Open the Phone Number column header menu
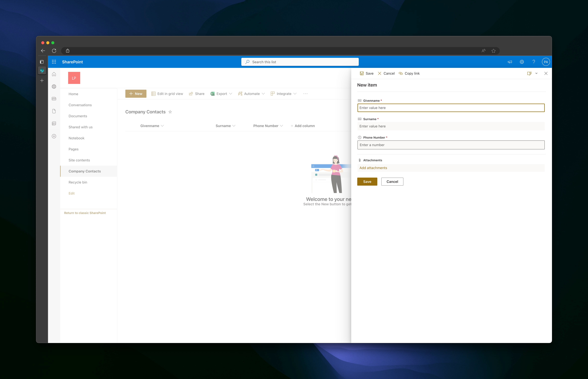The width and height of the screenshot is (588, 379). 268,126
